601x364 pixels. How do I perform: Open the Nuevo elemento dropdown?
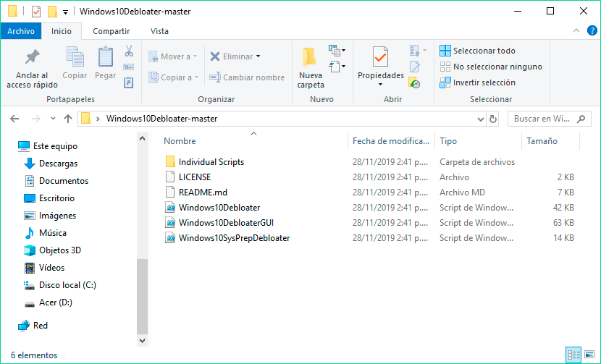click(x=337, y=50)
